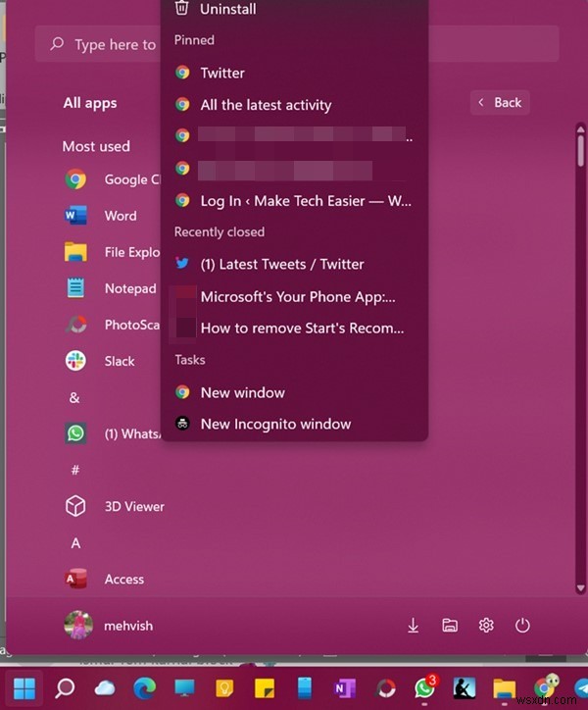588x710 pixels.
Task: Click the scrollbar down arrow
Action: (x=581, y=588)
